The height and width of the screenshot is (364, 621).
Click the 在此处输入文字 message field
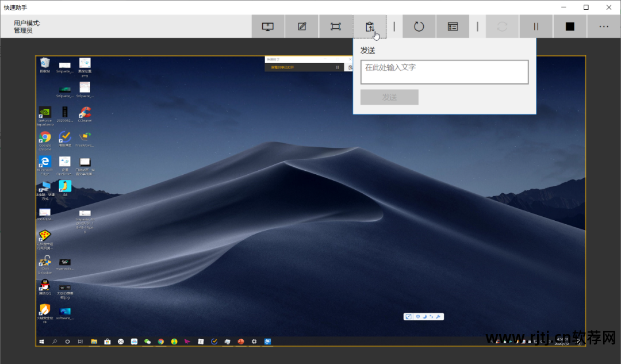(444, 72)
